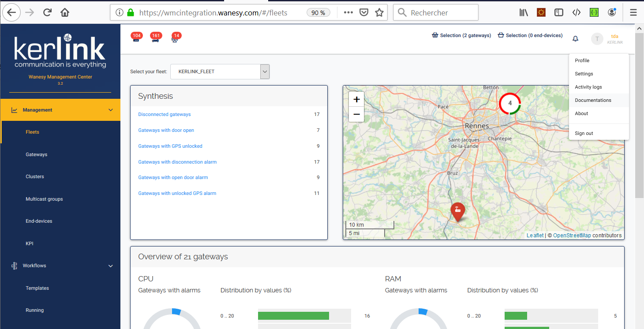Select Documentations from the user menu
Viewport: 644px width, 329px height.
click(593, 100)
